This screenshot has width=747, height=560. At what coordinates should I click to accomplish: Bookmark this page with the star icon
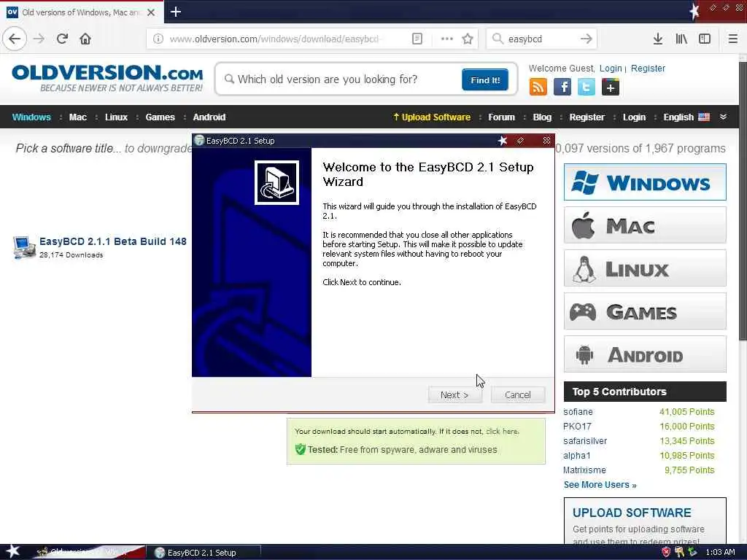pyautogui.click(x=468, y=39)
